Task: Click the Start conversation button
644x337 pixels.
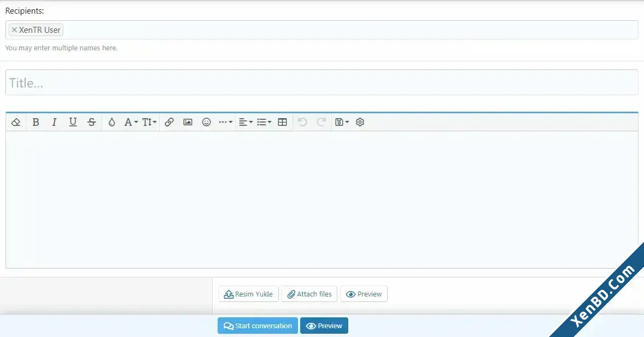Action: point(257,326)
